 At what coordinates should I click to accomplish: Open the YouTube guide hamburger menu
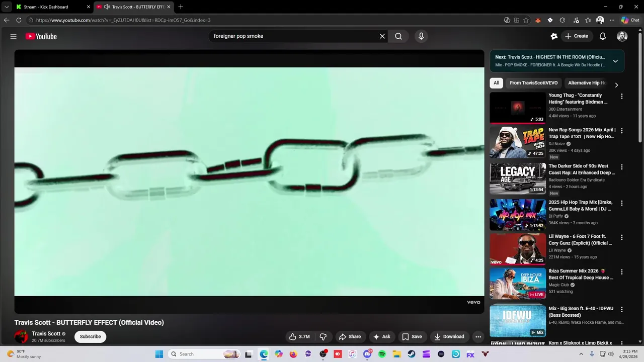tap(14, 36)
